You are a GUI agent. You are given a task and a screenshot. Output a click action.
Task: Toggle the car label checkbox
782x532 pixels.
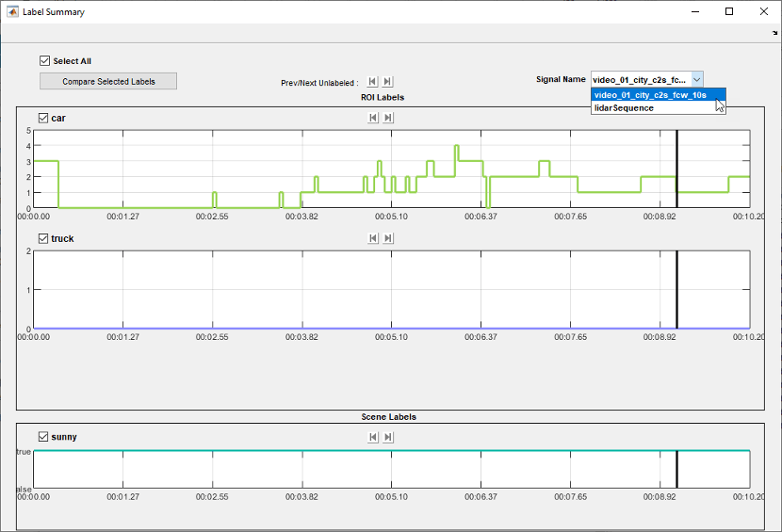tap(43, 118)
